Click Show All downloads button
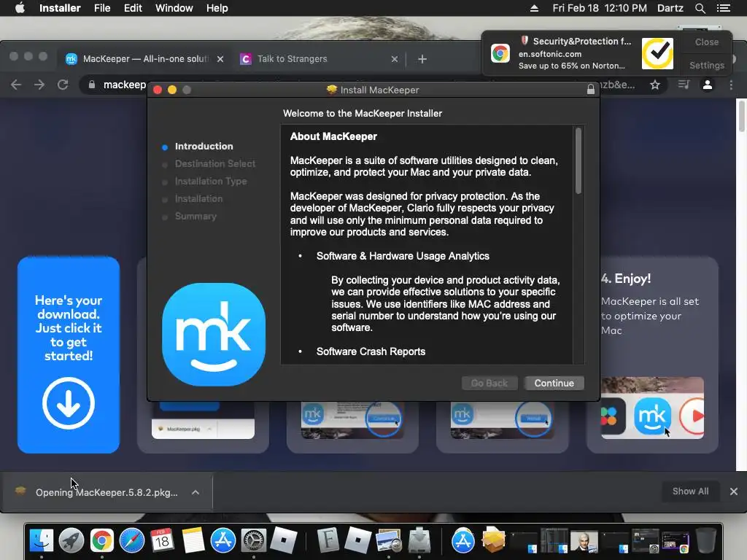The height and width of the screenshot is (560, 747). point(690,491)
